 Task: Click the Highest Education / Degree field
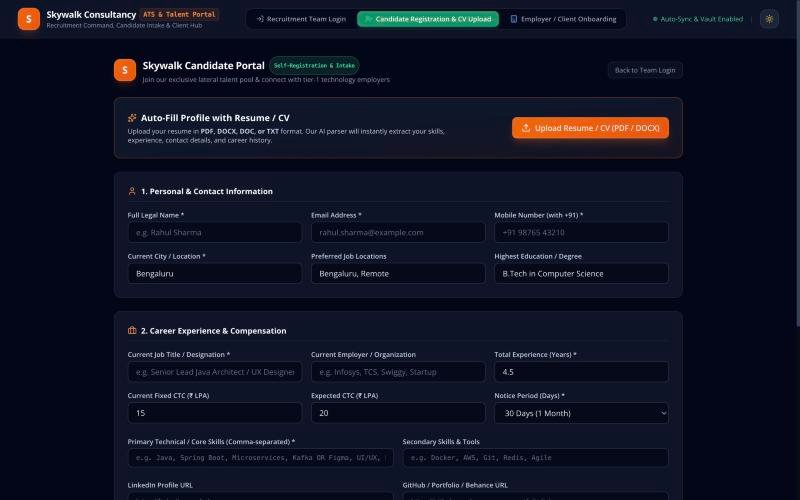coord(581,273)
